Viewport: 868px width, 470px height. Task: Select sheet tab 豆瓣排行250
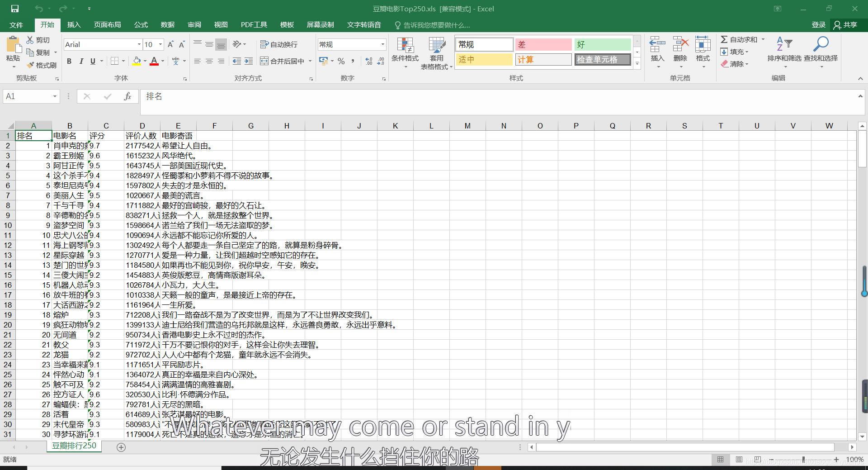pos(74,446)
